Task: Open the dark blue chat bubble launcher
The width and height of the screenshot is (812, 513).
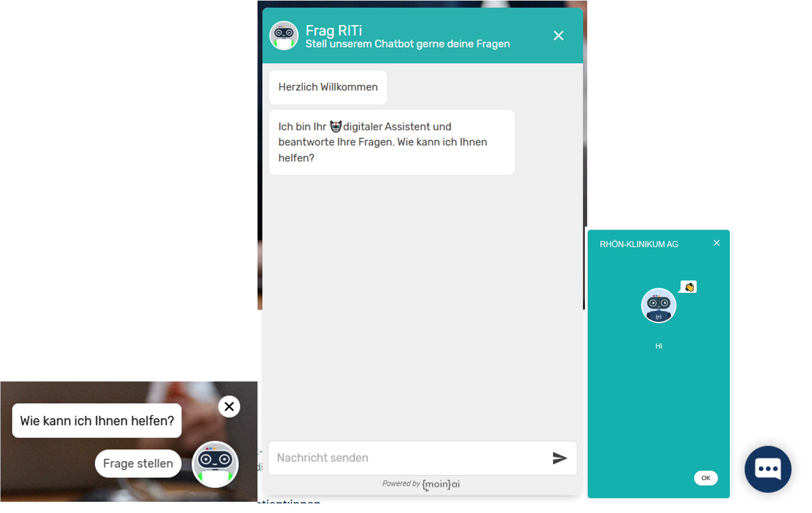Action: (x=768, y=469)
